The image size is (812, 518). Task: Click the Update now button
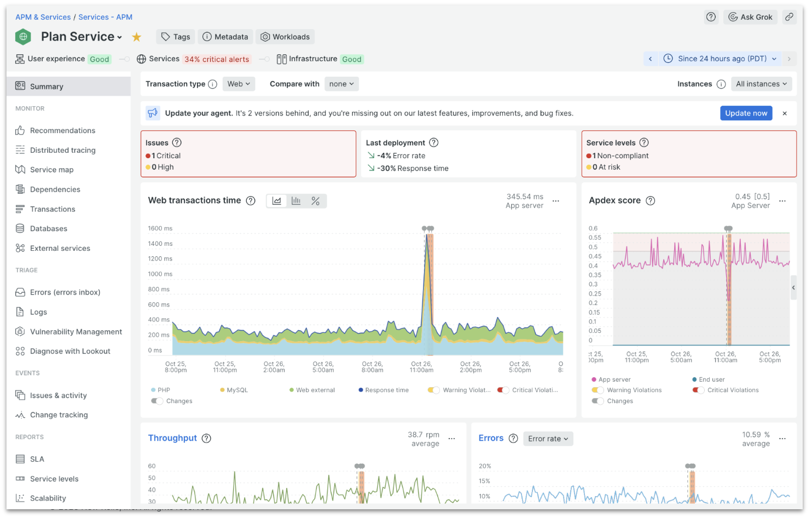(746, 113)
